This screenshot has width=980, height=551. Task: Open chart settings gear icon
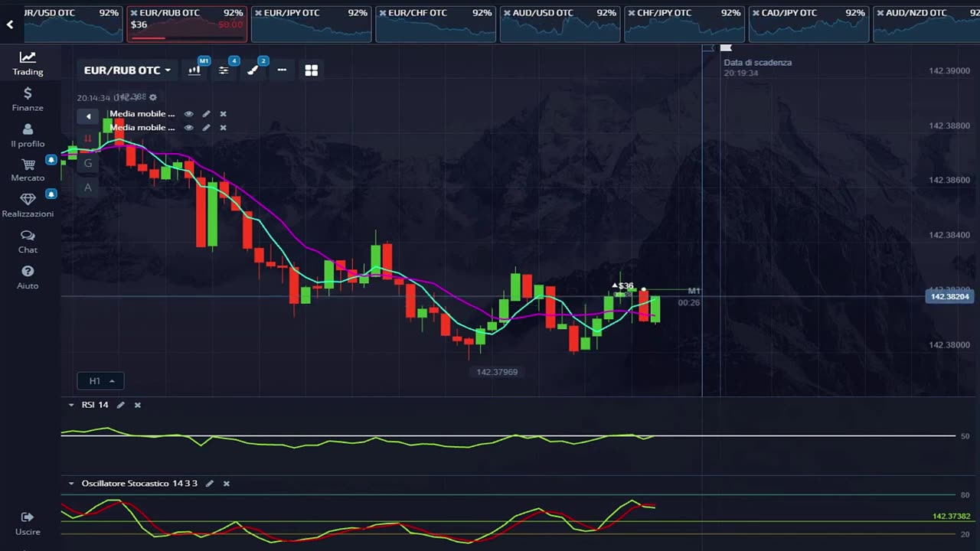(x=153, y=98)
